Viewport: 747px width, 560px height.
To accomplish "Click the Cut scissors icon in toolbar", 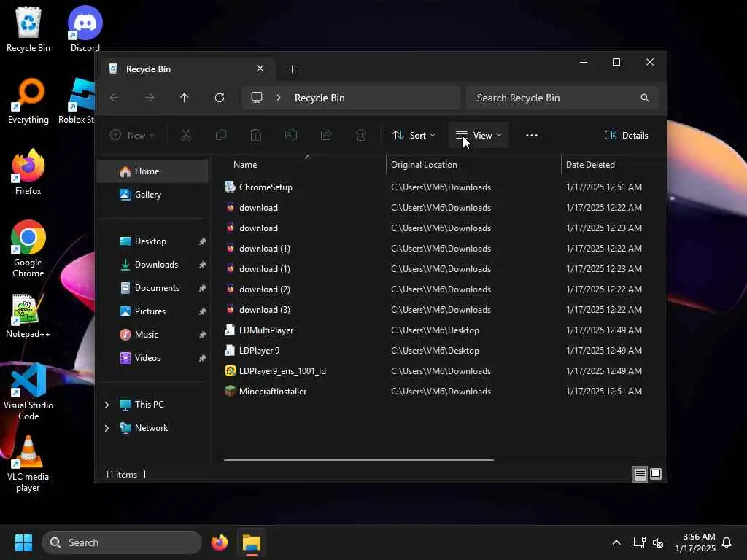I will [186, 135].
